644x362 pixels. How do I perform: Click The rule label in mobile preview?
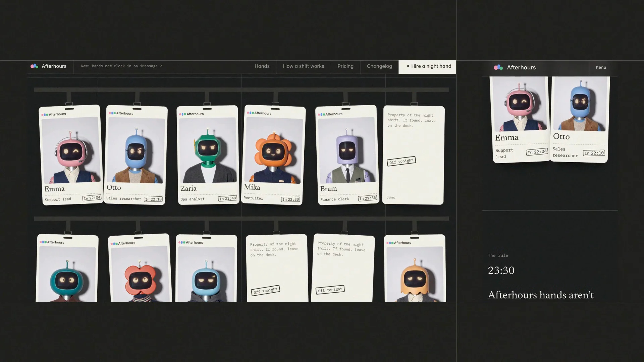pyautogui.click(x=498, y=255)
